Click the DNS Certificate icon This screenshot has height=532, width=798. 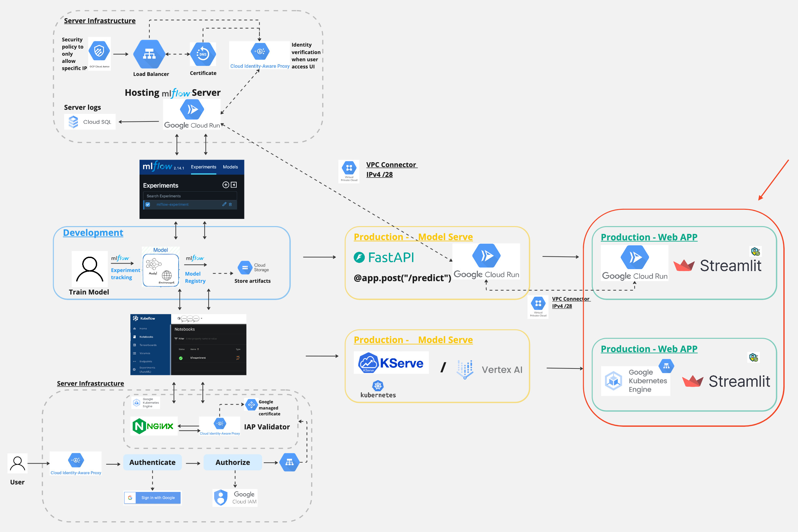coord(203,54)
